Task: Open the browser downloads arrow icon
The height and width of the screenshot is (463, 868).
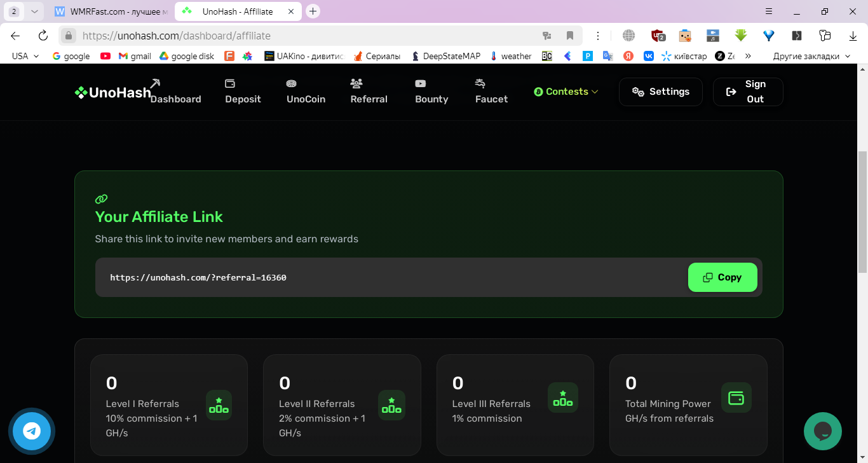Action: coord(853,36)
